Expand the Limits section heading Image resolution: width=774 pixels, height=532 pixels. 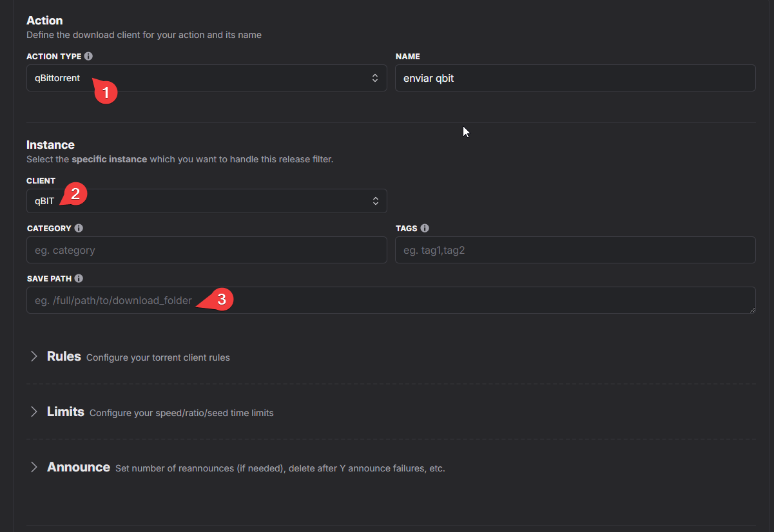coord(66,412)
